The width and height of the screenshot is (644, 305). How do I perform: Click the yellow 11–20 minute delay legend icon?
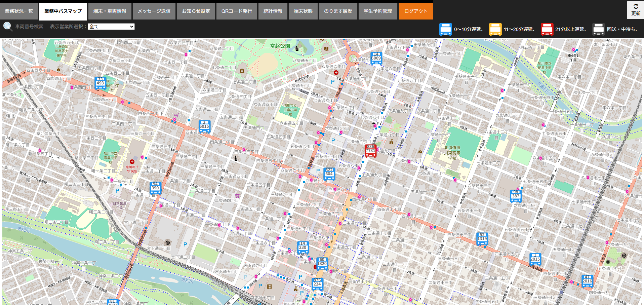pyautogui.click(x=495, y=30)
